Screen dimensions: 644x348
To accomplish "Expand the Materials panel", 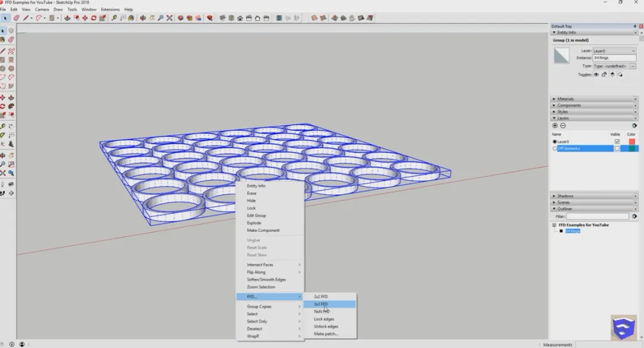I will [x=554, y=99].
